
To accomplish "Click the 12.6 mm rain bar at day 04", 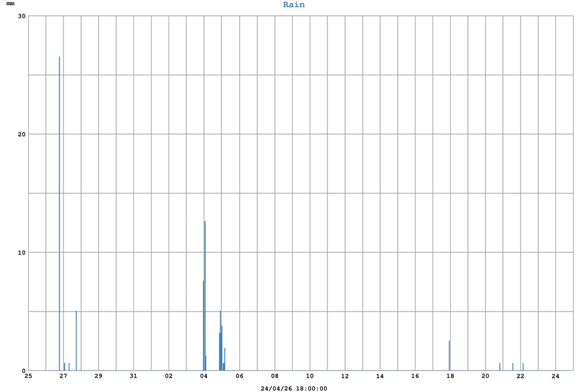I will coord(205,295).
